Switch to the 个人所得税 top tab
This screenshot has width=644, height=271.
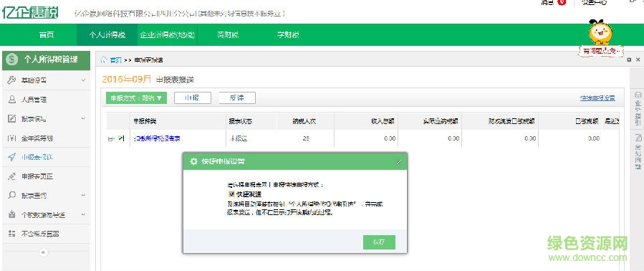point(107,35)
